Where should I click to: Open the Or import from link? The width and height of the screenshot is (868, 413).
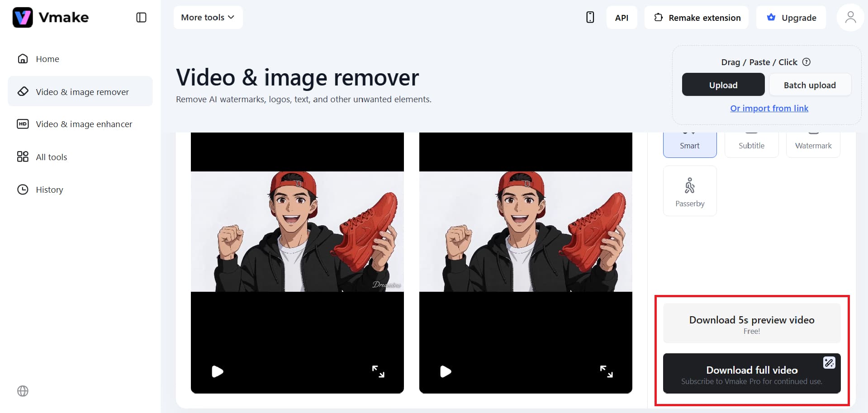coord(769,108)
